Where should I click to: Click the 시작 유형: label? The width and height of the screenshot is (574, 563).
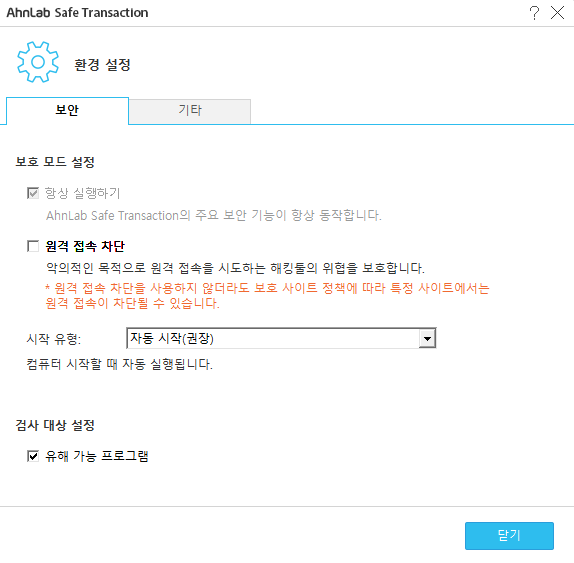[53, 339]
